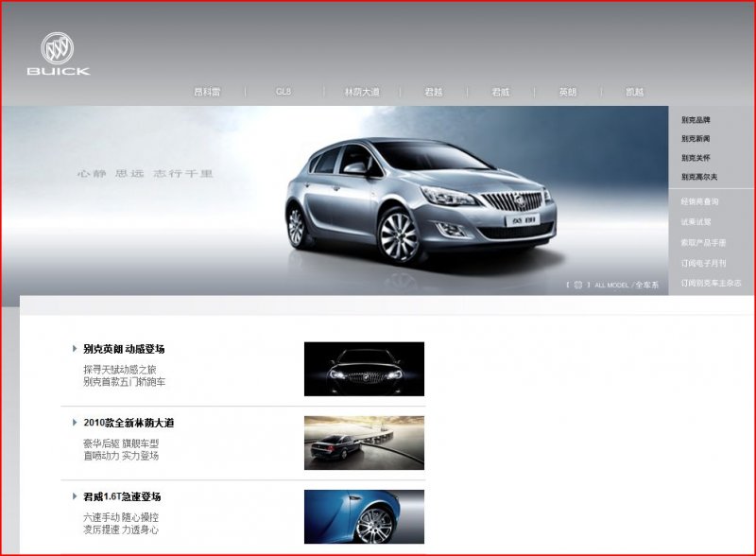This screenshot has height=556, width=756.
Task: Open 别克新闻 sidebar link
Action: click(x=696, y=139)
